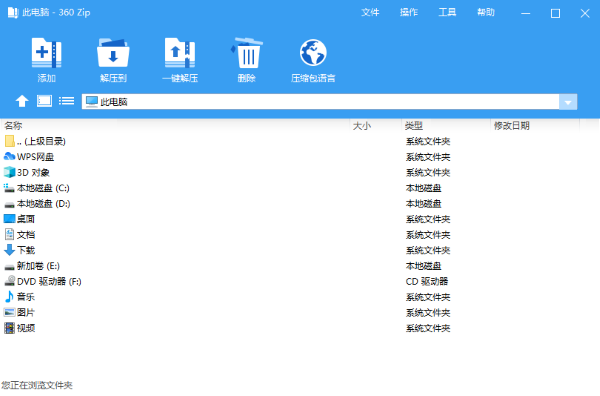This screenshot has width=600, height=396.
Task: Switch to the large icon view button
Action: pos(44,101)
